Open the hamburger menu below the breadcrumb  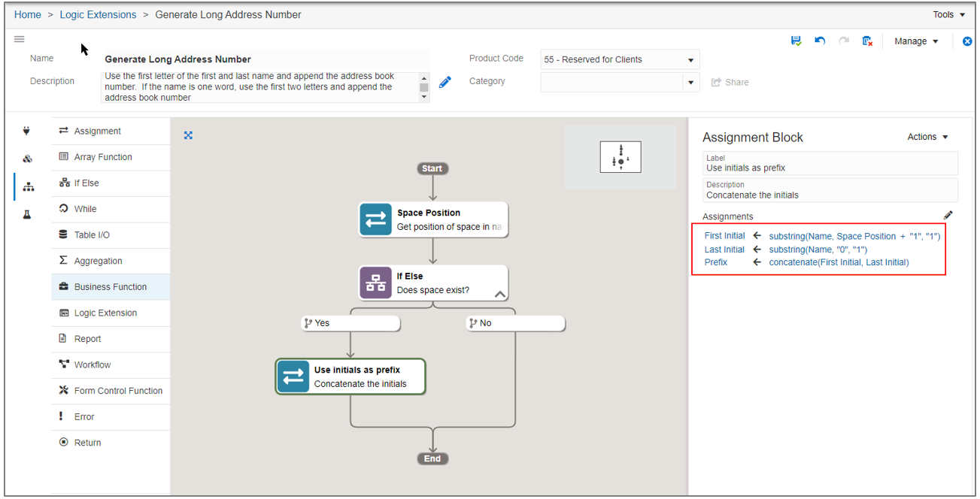(19, 39)
